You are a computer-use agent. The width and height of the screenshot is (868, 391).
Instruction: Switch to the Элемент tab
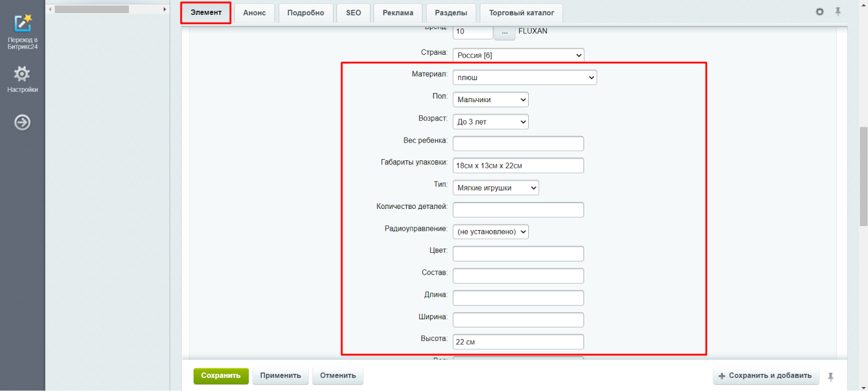[206, 13]
